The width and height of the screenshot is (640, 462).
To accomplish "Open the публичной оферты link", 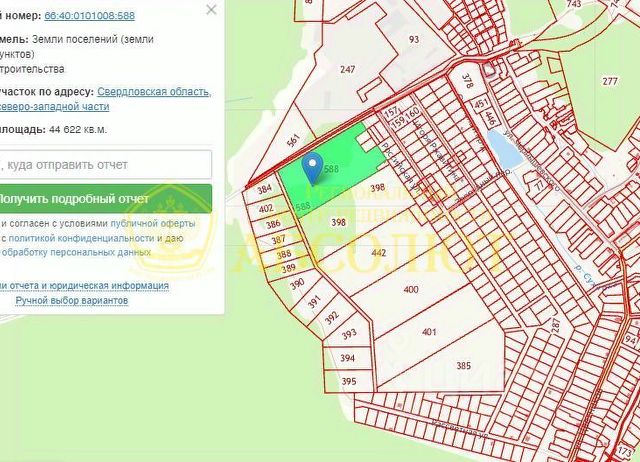I will (x=153, y=224).
